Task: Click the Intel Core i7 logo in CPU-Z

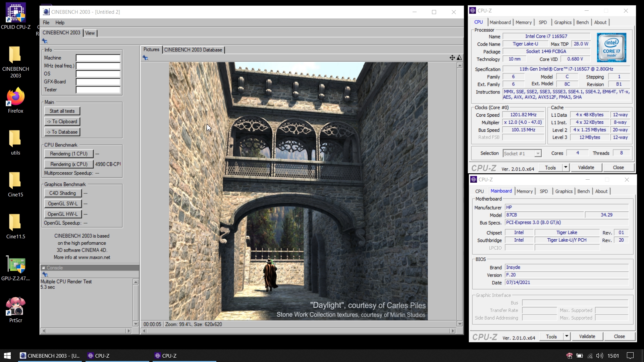Action: point(611,47)
